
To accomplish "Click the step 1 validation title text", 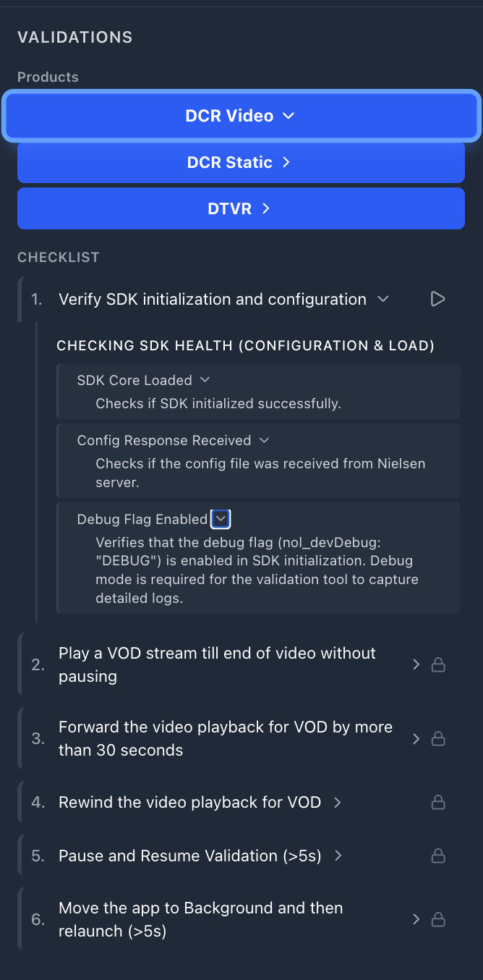I will 212,299.
